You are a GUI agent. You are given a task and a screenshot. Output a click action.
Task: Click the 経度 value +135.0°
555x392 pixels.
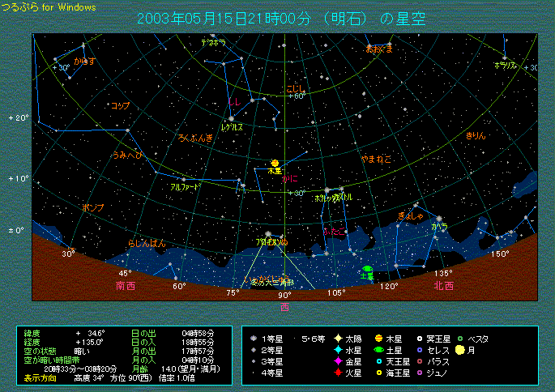coord(90,342)
